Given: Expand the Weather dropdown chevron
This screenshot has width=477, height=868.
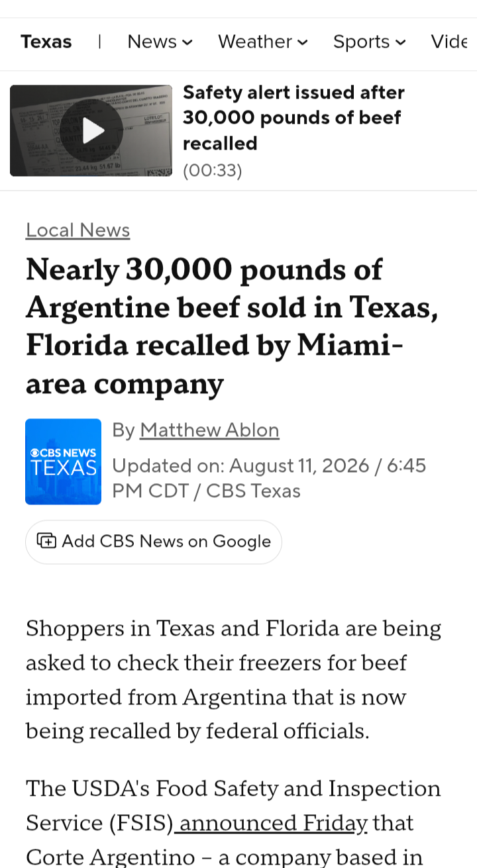Looking at the screenshot, I should coord(303,42).
